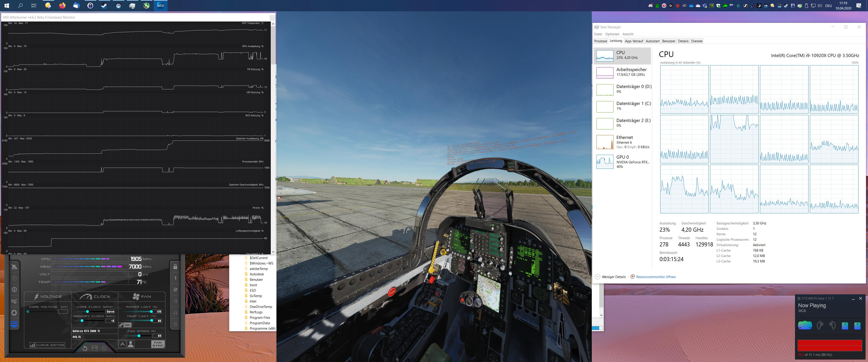The height and width of the screenshot is (362, 868).
Task: Adjust the Memory Clock slider handle
Action: pos(82,321)
